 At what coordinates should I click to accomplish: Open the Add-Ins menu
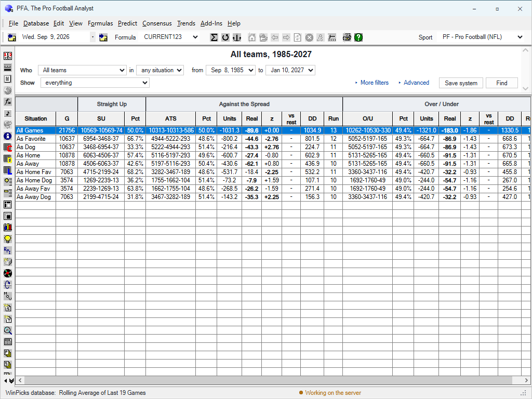click(x=211, y=23)
